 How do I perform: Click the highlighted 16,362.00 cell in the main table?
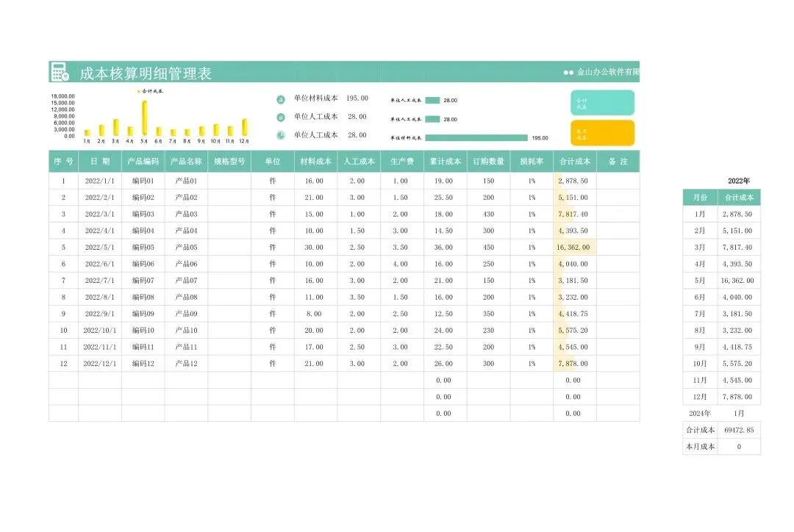pos(573,248)
